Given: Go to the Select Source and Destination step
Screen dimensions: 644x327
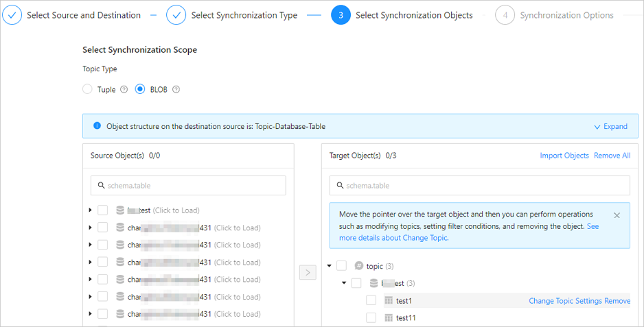Looking at the screenshot, I should click(x=84, y=15).
